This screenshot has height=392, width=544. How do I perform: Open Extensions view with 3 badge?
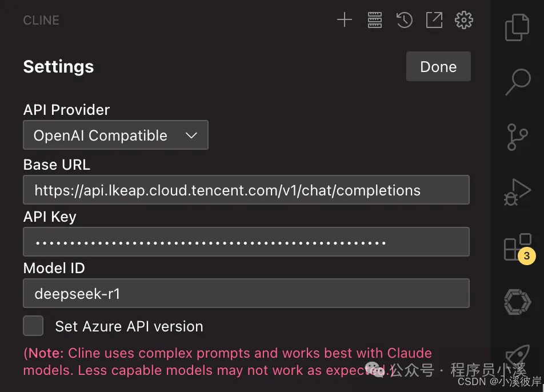coord(517,247)
